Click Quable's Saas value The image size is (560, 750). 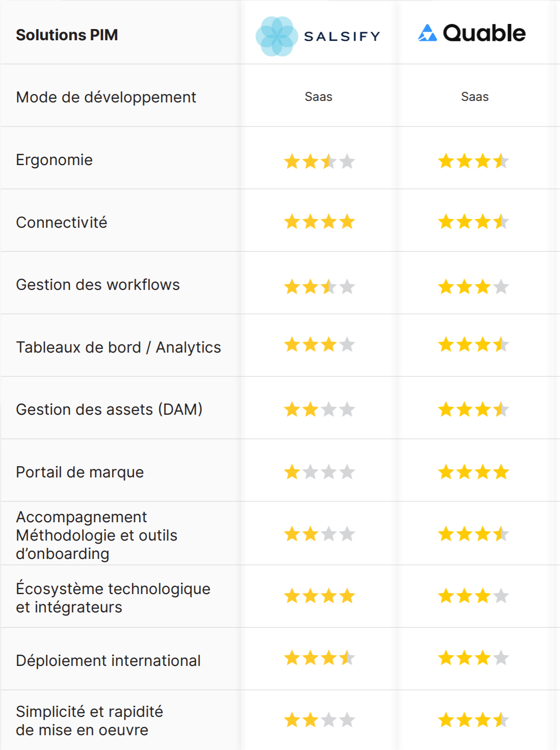click(x=475, y=97)
